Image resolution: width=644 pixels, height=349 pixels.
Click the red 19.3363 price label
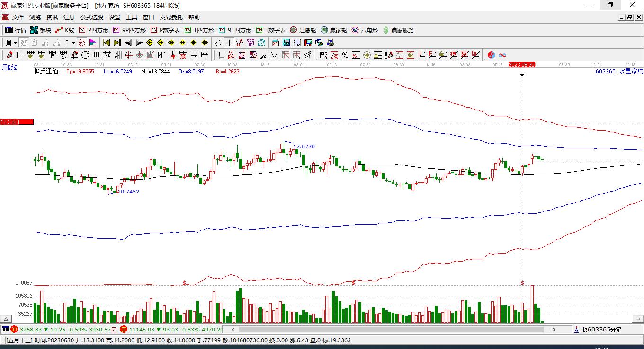point(17,122)
